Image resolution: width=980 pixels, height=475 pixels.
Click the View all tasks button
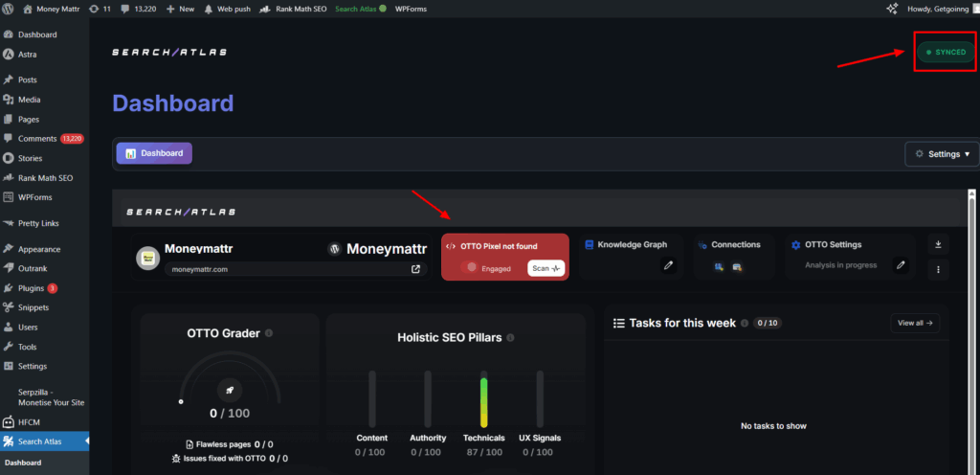pyautogui.click(x=915, y=323)
